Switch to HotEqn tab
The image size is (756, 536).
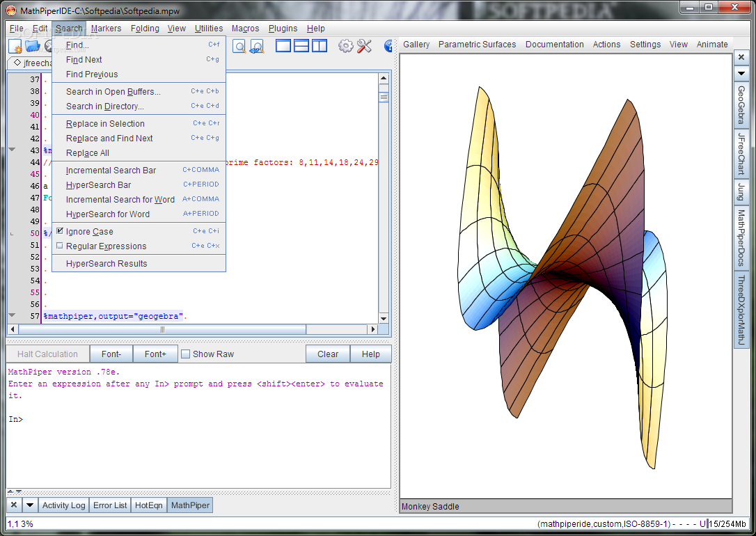pos(148,505)
